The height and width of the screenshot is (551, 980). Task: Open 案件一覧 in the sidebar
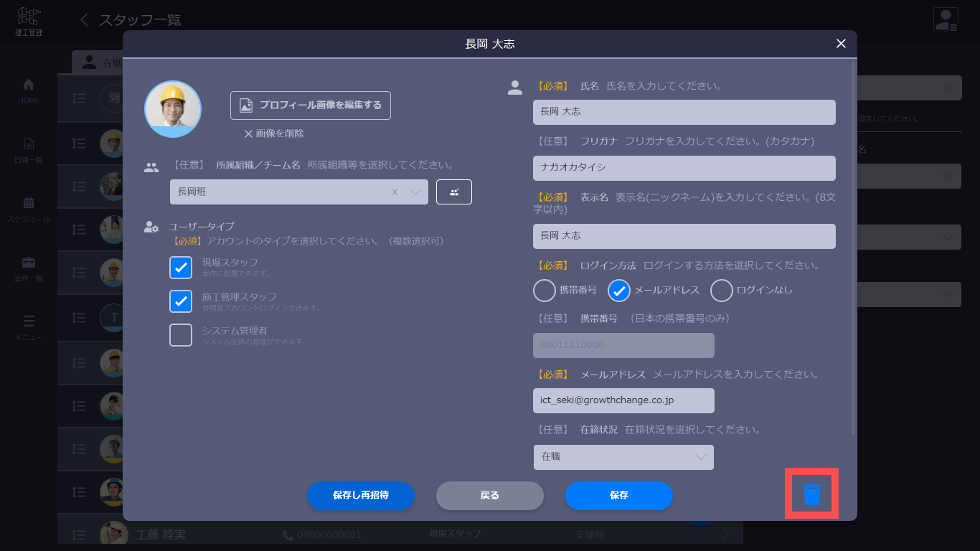coord(29,268)
